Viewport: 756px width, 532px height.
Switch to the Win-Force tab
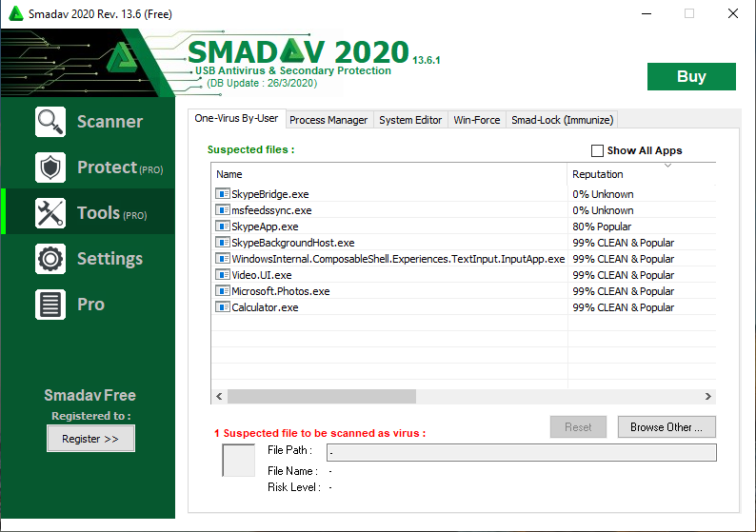[x=477, y=120]
